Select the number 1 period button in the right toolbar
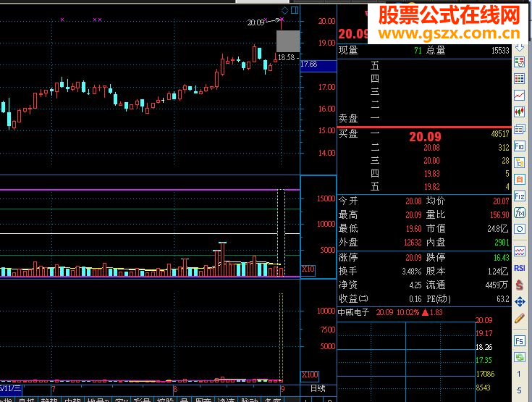The height and width of the screenshot is (402, 532). coord(519,374)
